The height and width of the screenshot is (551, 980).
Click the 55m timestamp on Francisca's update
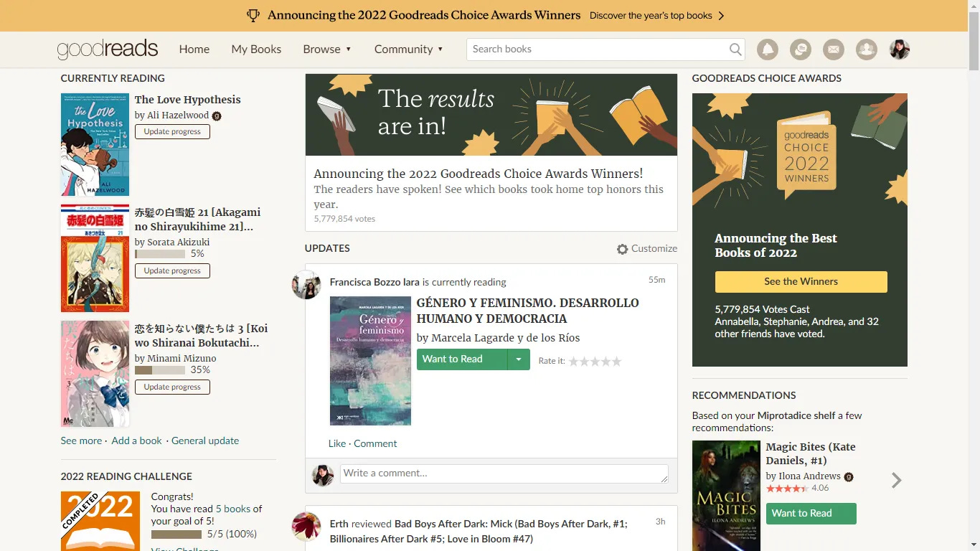(x=657, y=280)
